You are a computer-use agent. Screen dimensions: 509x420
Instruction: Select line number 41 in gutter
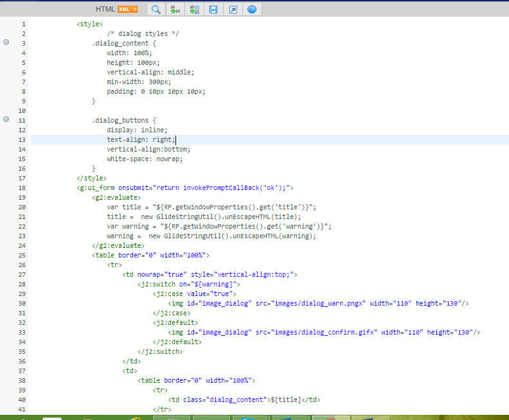click(22, 409)
